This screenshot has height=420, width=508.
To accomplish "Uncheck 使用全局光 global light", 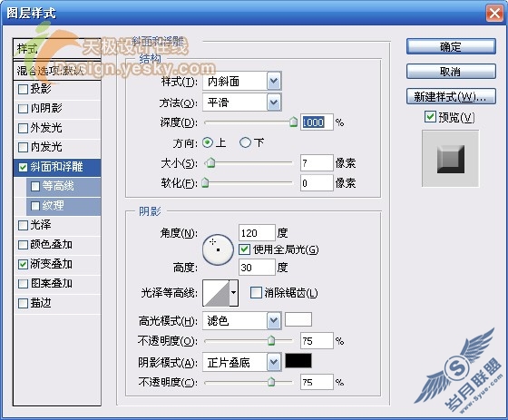I will click(x=244, y=249).
